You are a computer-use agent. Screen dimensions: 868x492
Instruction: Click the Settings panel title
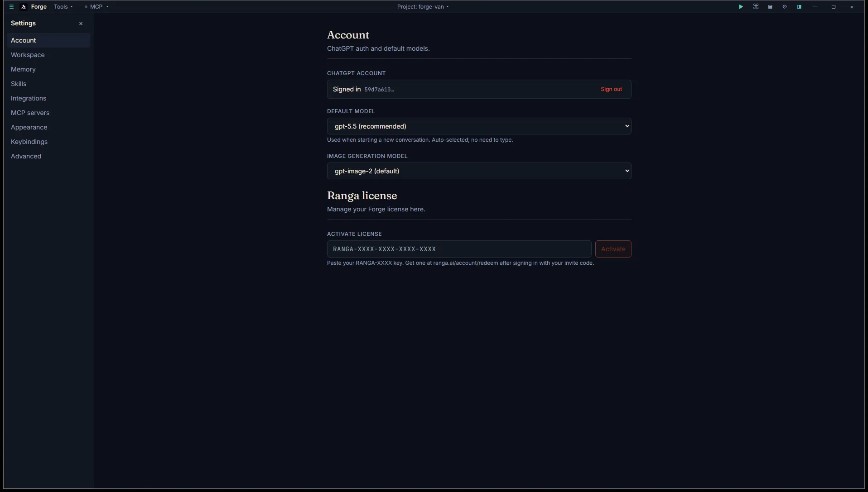coord(23,23)
